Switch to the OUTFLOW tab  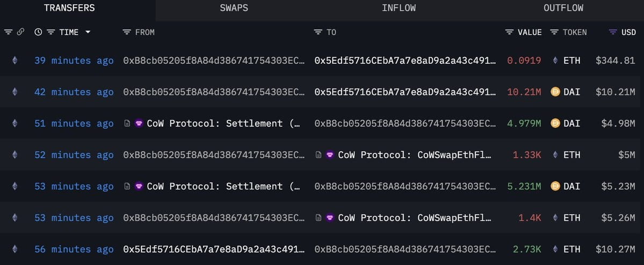[563, 8]
